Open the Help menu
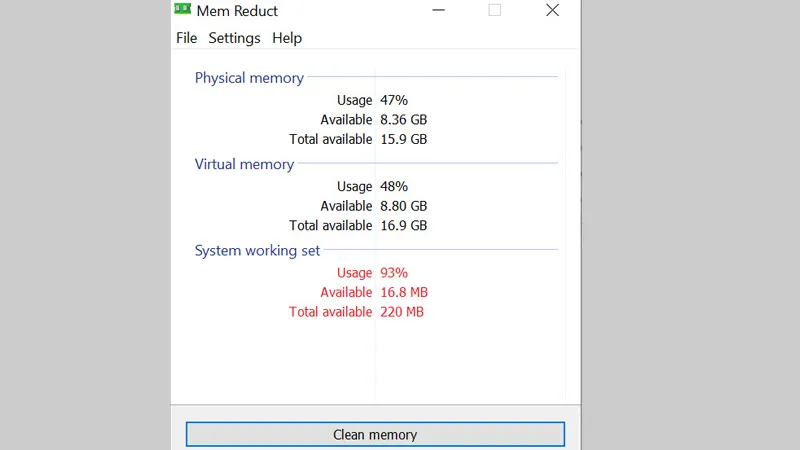Image resolution: width=800 pixels, height=450 pixels. [287, 38]
